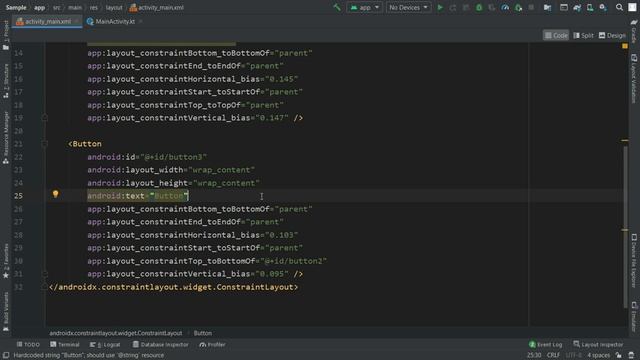Collapse the Button tag fold marker on line 21
This screenshot has height=360, width=640.
(45, 144)
